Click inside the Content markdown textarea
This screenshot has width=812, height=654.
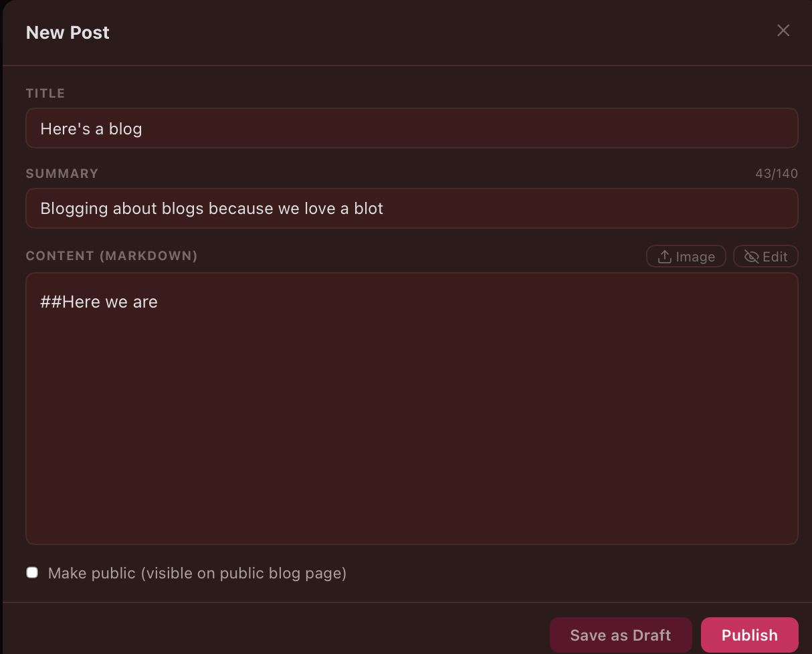click(412, 409)
